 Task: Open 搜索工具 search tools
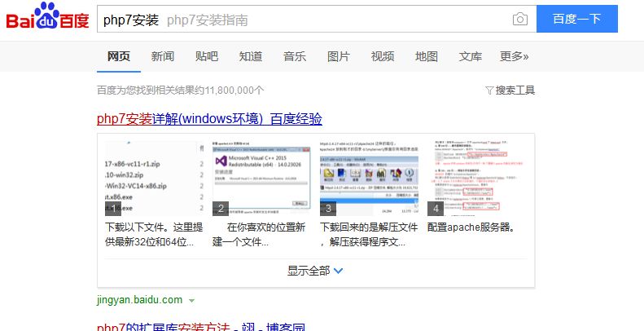515,90
